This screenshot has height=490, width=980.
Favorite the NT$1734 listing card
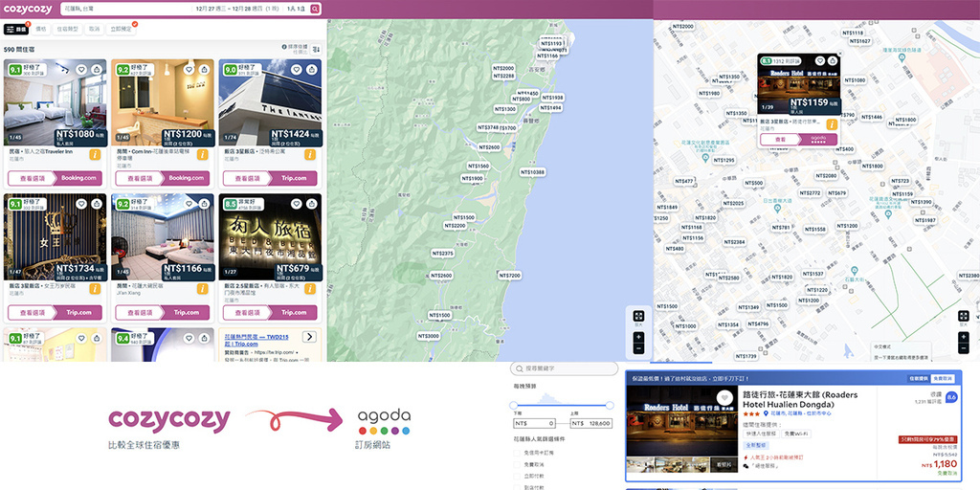81,204
